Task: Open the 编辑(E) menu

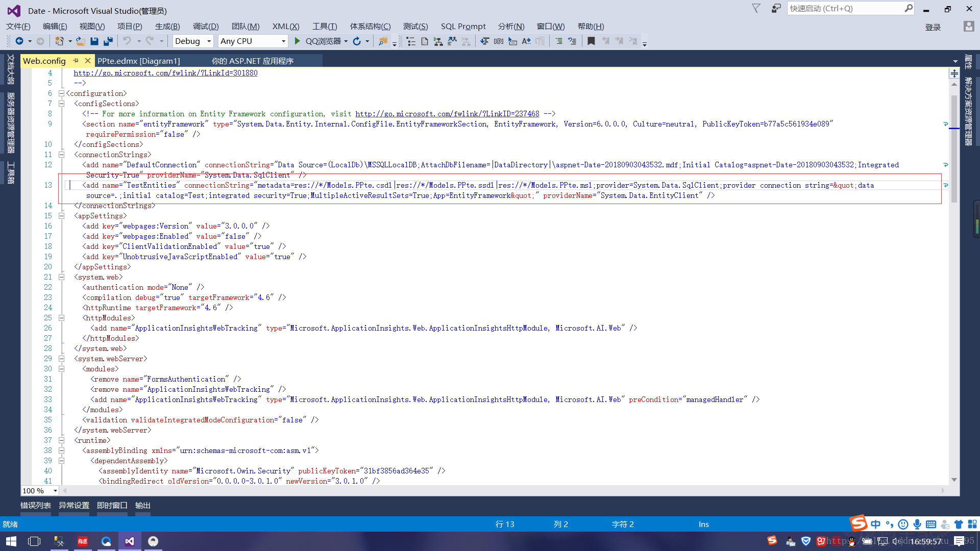Action: click(x=55, y=27)
